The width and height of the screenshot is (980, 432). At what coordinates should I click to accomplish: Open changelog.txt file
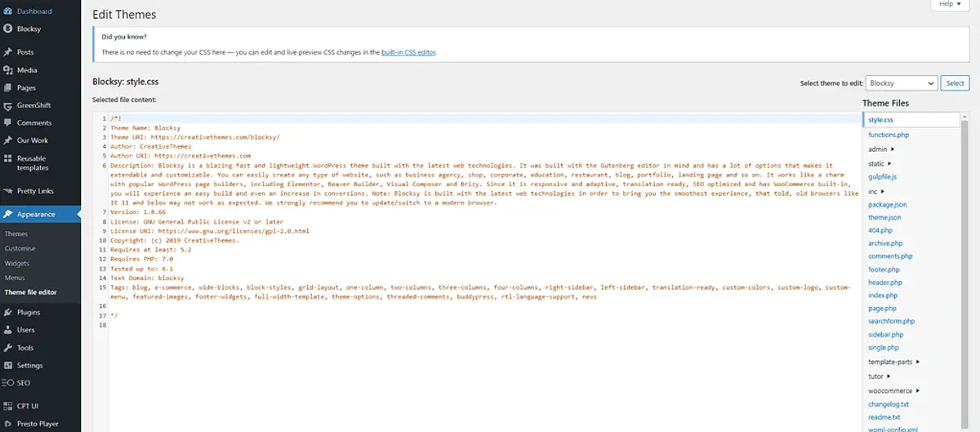point(889,404)
